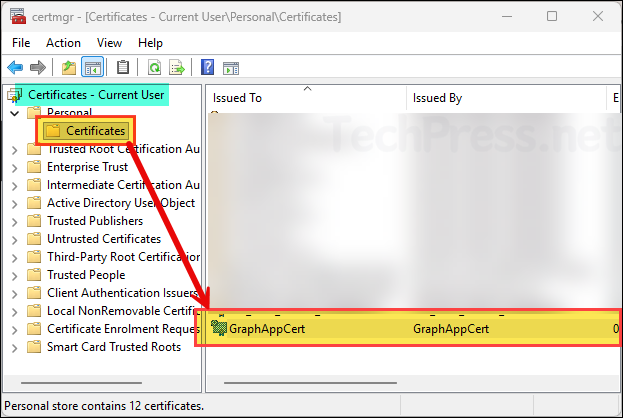
Task: Open the File menu
Action: tap(22, 43)
